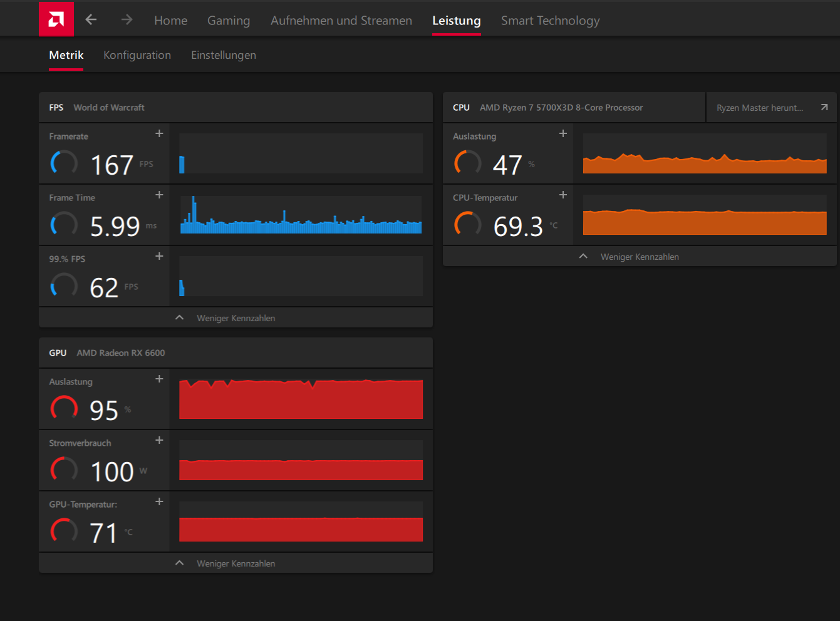This screenshot has width=840, height=621.
Task: Click the Frame Time blue bar graph
Action: tap(301, 215)
